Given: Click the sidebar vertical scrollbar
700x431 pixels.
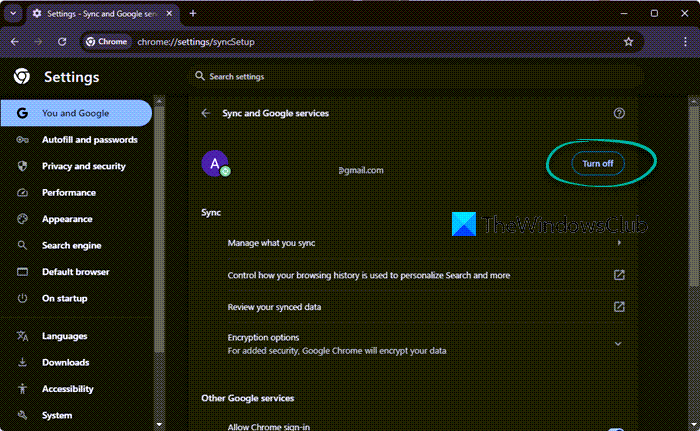Looking at the screenshot, I should [158, 250].
